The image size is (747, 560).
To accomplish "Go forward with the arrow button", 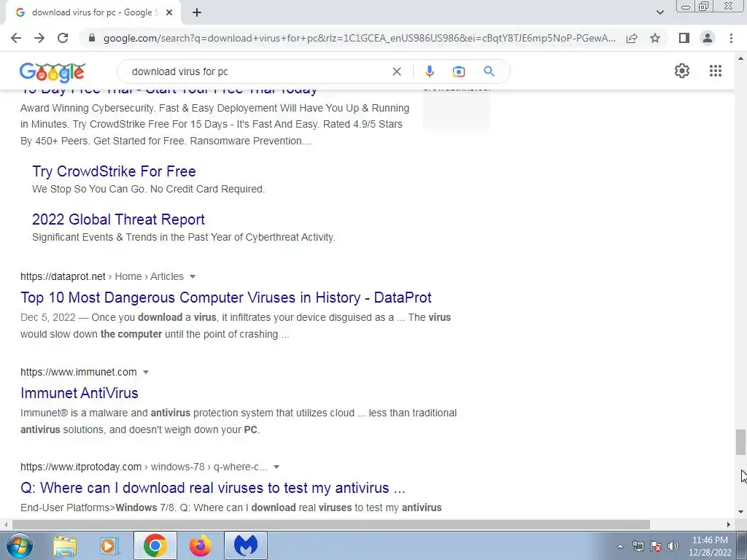I will (39, 38).
